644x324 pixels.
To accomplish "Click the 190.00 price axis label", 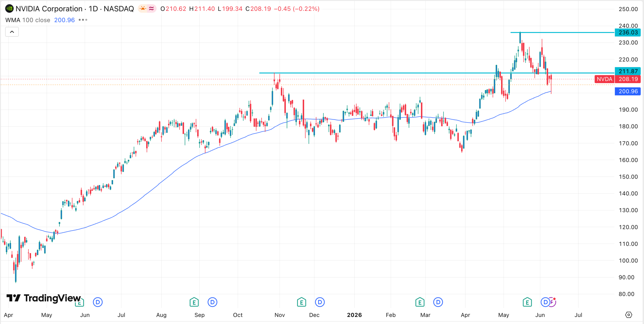I will pyautogui.click(x=628, y=110).
